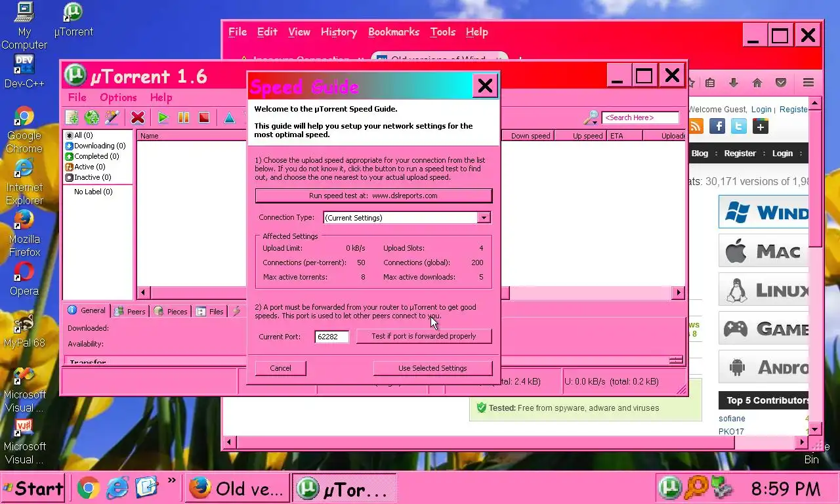This screenshot has width=840, height=504.
Task: Switch to the Pieces tab
Action: [x=171, y=311]
